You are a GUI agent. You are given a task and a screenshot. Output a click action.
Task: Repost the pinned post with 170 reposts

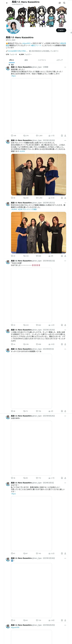tap(26, 135)
